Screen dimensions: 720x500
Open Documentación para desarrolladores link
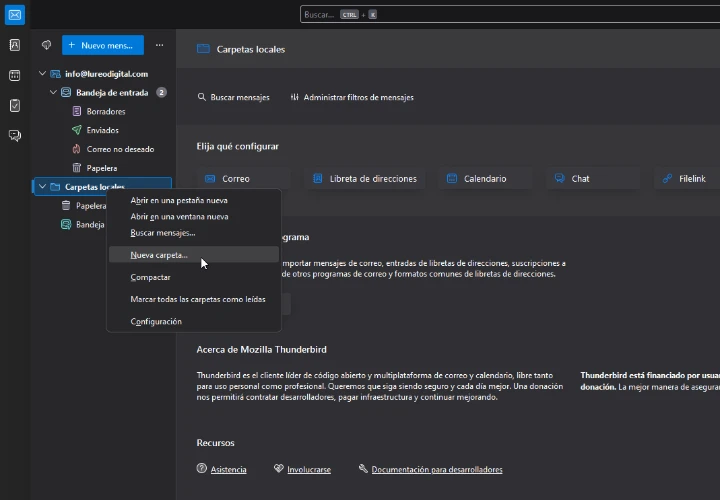tap(437, 470)
